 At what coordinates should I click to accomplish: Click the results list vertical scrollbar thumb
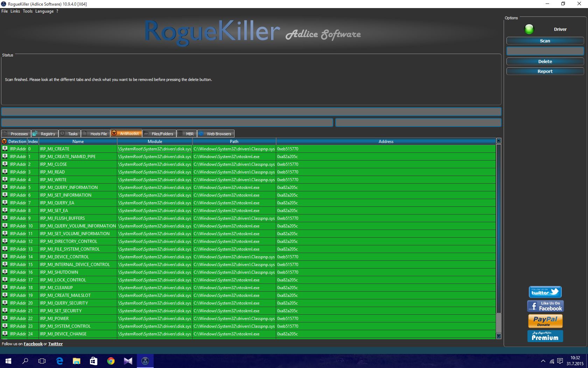[499, 229]
